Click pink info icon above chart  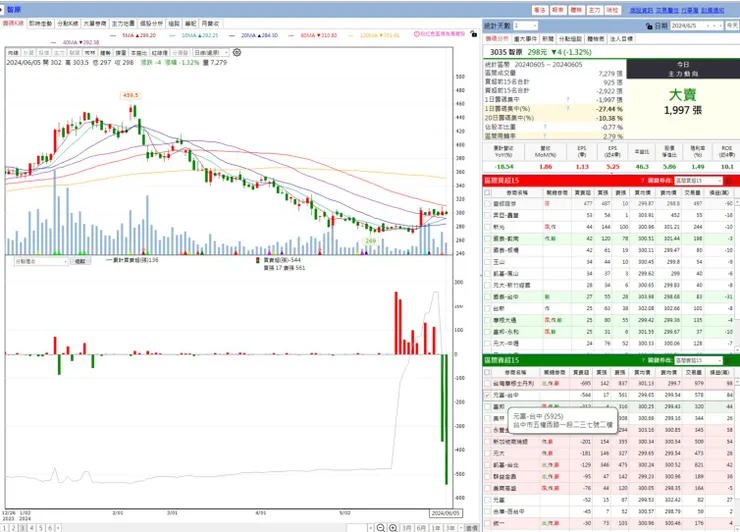417,34
